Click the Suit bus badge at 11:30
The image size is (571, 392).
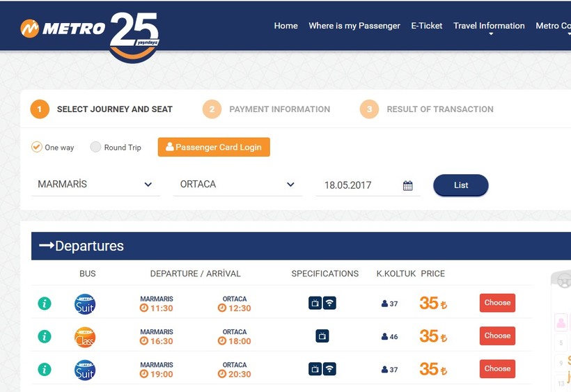coord(85,304)
